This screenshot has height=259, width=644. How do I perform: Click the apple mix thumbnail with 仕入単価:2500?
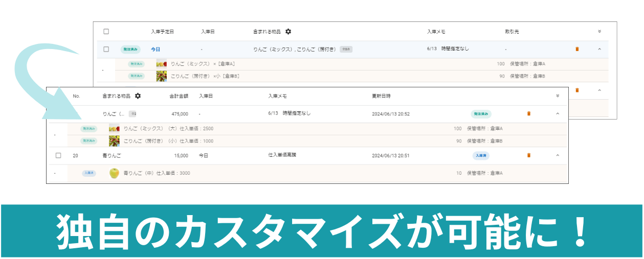[114, 129]
